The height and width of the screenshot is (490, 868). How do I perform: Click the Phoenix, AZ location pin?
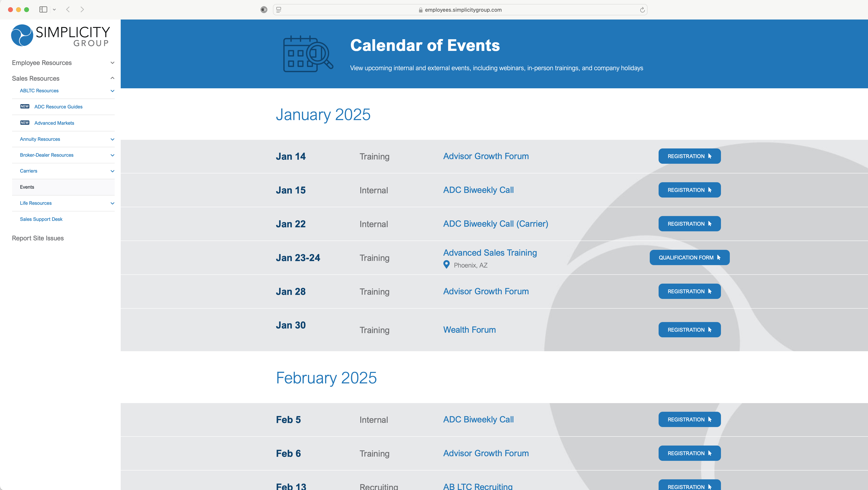pyautogui.click(x=446, y=265)
